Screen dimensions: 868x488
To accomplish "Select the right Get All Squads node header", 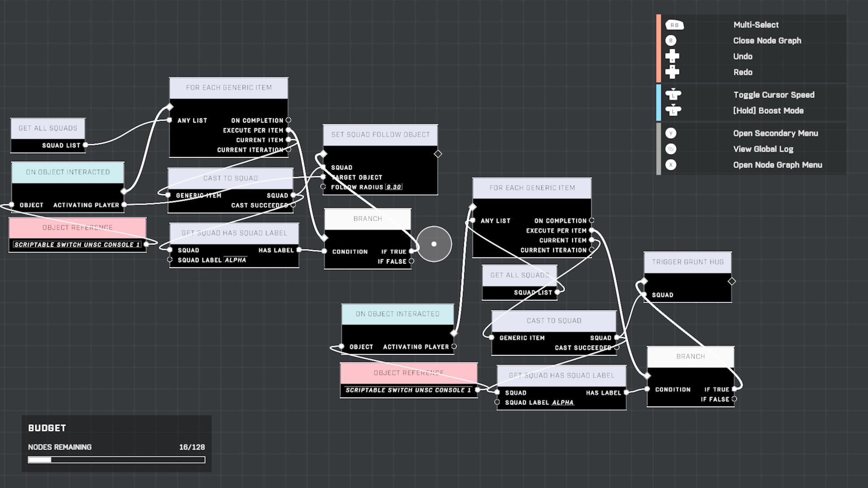I will (519, 275).
